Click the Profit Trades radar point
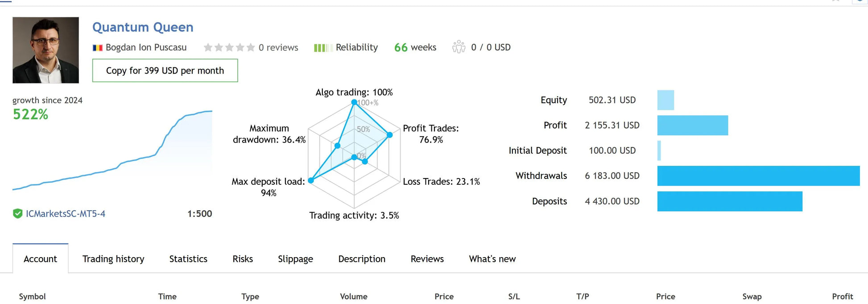868x304 pixels. [x=389, y=134]
